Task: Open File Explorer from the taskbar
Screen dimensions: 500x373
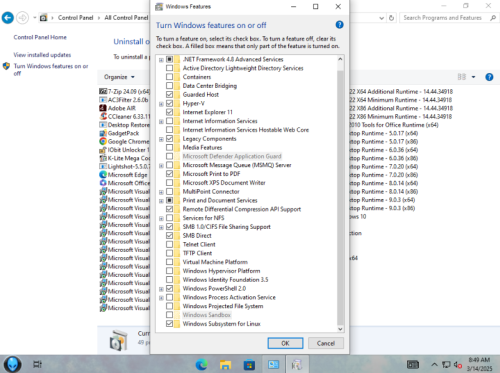Action: (x=225, y=365)
